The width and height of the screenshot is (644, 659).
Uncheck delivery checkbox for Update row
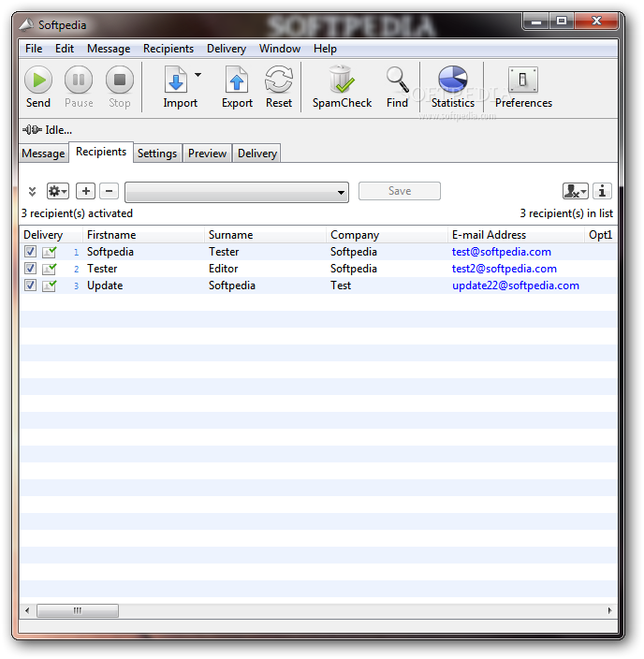tap(30, 286)
